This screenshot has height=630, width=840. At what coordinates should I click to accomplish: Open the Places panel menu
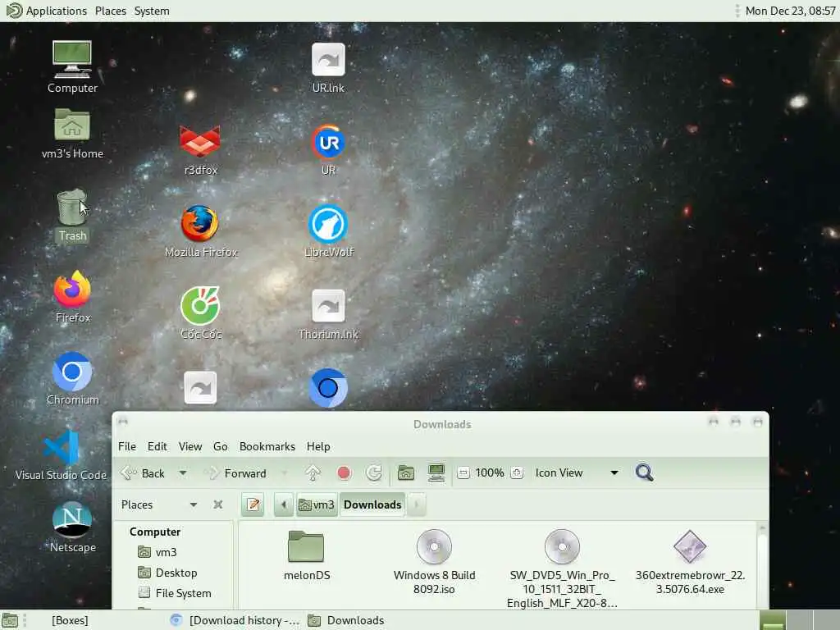111,11
